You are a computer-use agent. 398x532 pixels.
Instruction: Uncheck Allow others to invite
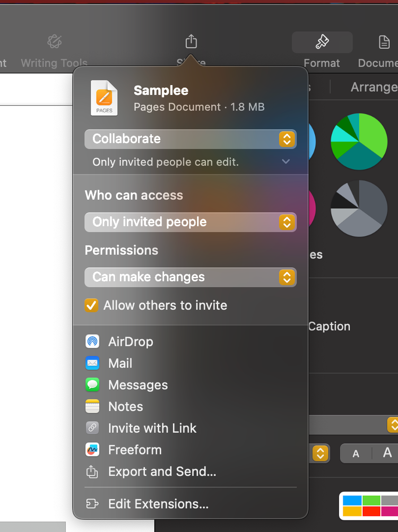point(91,305)
